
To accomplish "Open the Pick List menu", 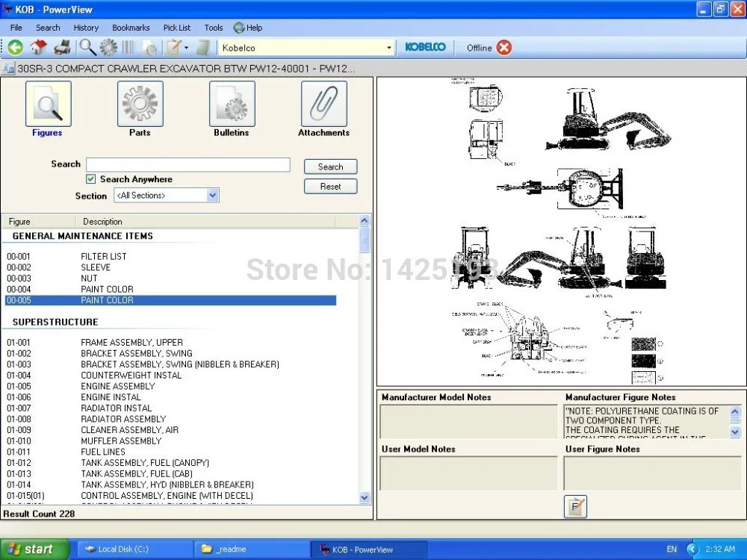I will click(177, 28).
